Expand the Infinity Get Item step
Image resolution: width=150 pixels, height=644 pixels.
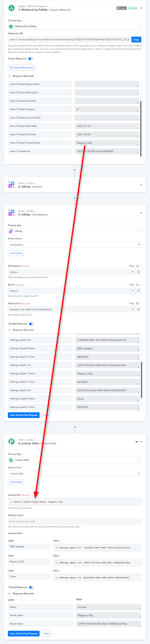click(141, 185)
